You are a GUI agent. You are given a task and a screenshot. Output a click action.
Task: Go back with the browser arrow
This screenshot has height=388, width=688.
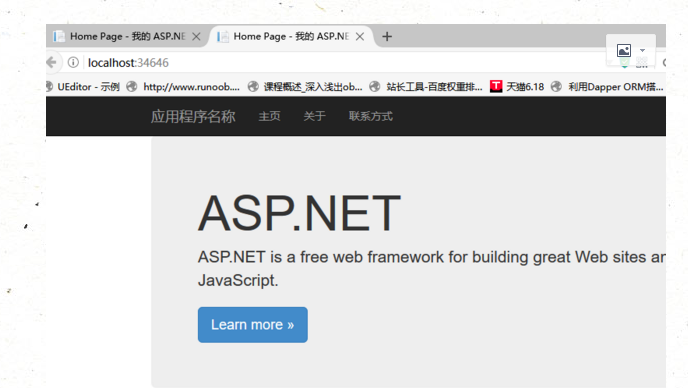[51, 62]
